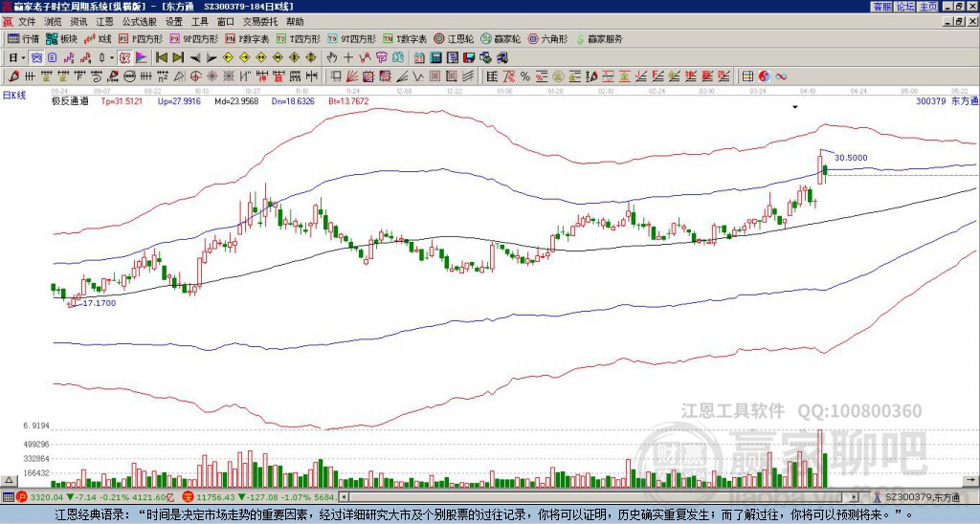Open the calculator icon

(x=436, y=57)
